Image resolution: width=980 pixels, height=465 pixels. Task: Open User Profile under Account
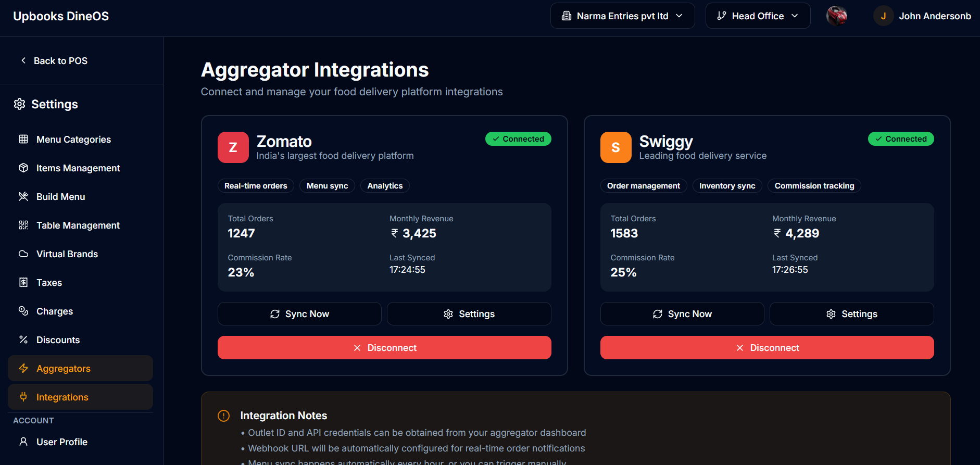coord(81,442)
